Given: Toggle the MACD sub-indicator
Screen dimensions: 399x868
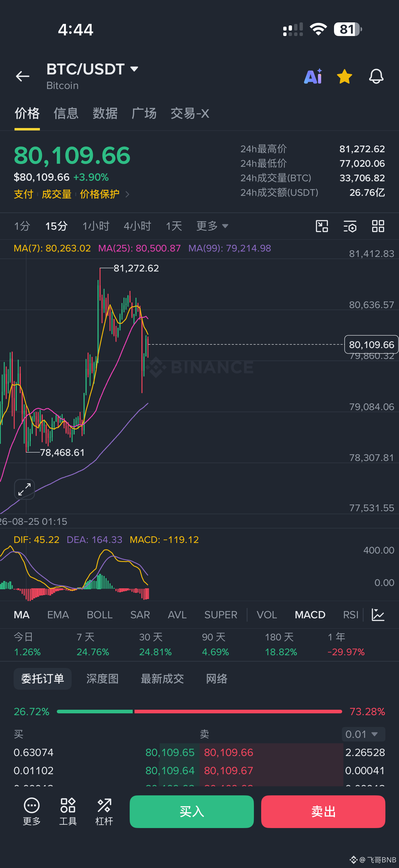Looking at the screenshot, I should click(x=310, y=615).
